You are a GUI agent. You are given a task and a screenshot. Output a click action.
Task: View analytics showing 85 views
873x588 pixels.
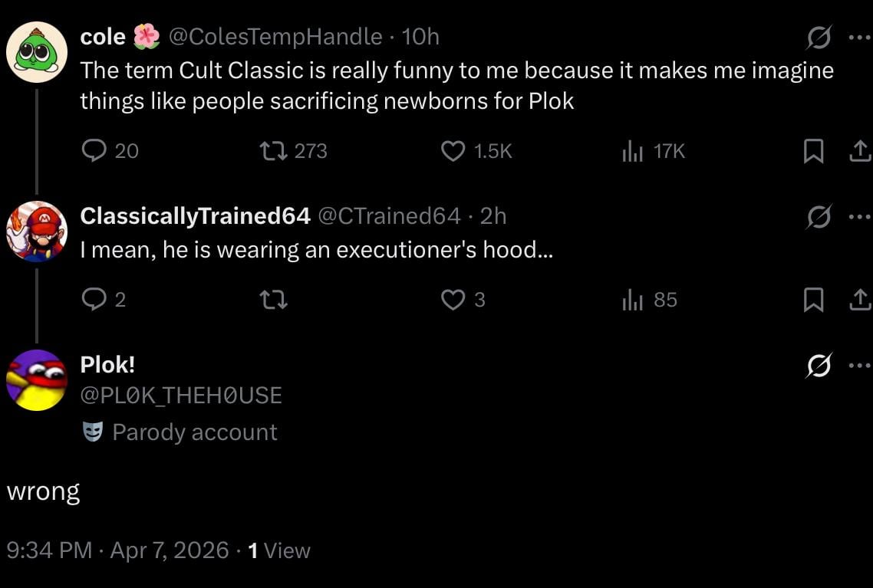(632, 300)
